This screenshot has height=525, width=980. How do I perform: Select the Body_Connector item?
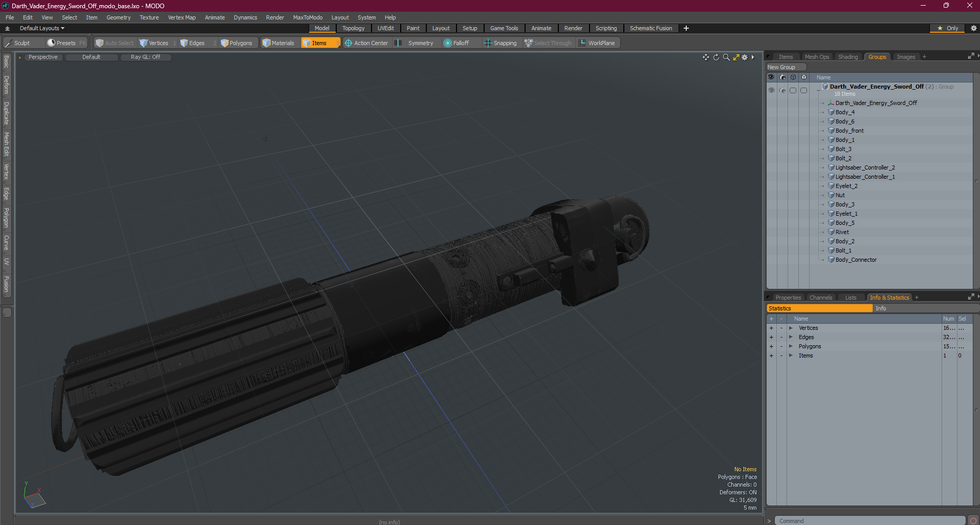coord(856,260)
